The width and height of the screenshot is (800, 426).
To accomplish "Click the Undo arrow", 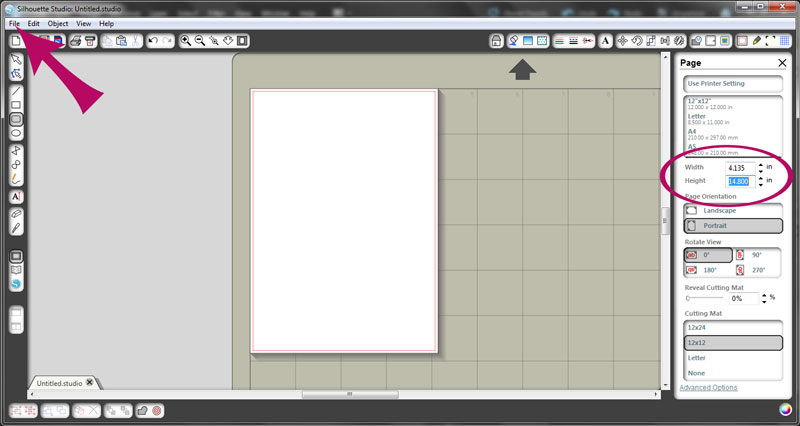I will click(x=153, y=41).
